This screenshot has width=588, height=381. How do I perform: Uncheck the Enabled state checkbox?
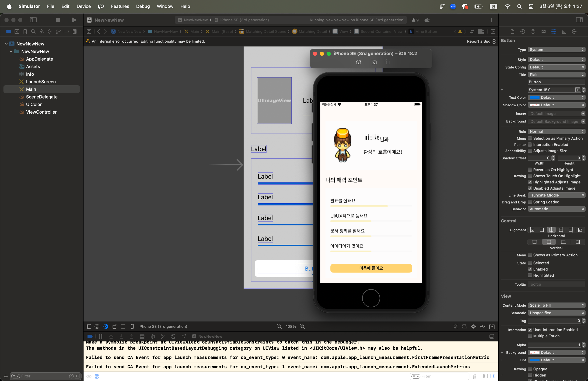(x=530, y=269)
